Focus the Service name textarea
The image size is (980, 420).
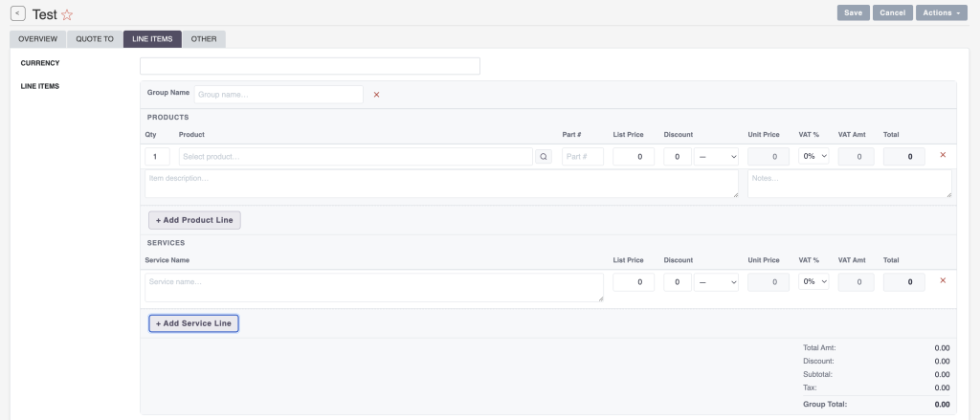(x=374, y=288)
